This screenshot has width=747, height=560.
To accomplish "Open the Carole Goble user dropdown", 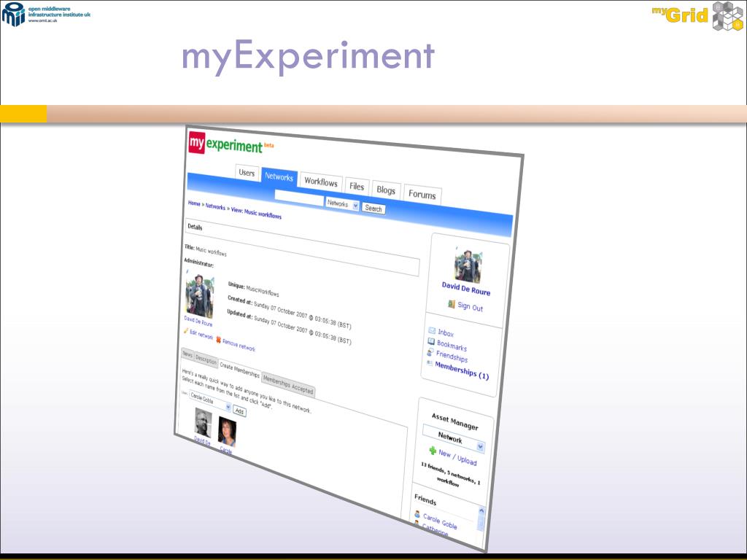I will [x=210, y=401].
